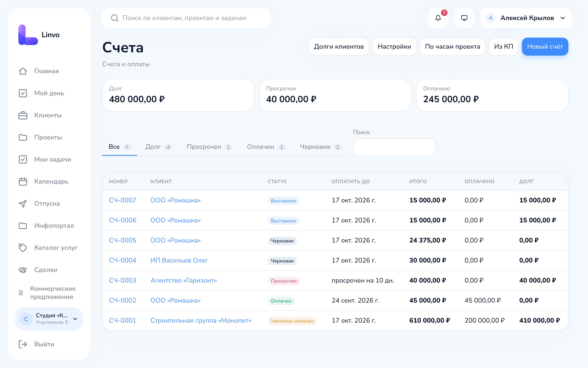588x368 pixels.
Task: Click the home icon for Главная
Action: click(23, 71)
